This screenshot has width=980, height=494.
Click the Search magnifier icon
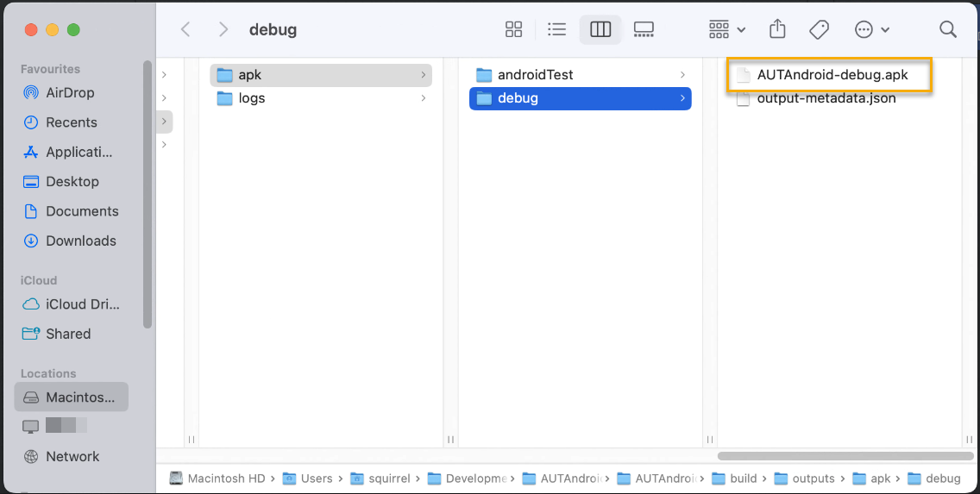coord(948,29)
